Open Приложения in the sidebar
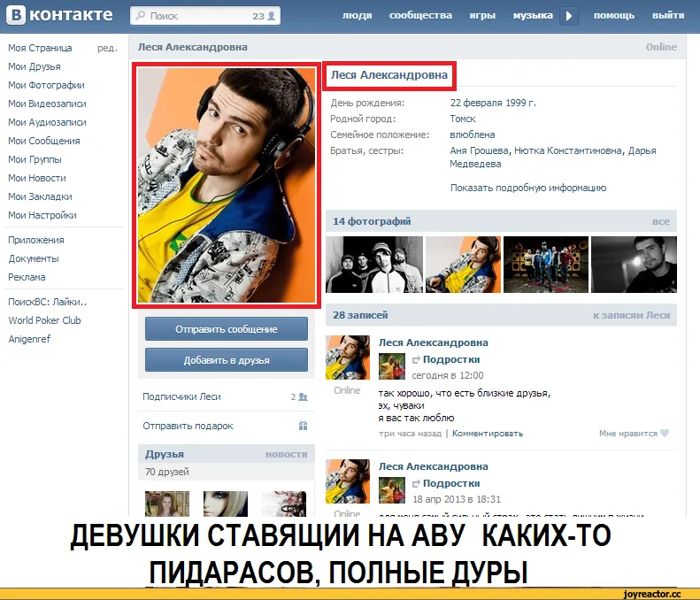700x600 pixels. [x=36, y=240]
